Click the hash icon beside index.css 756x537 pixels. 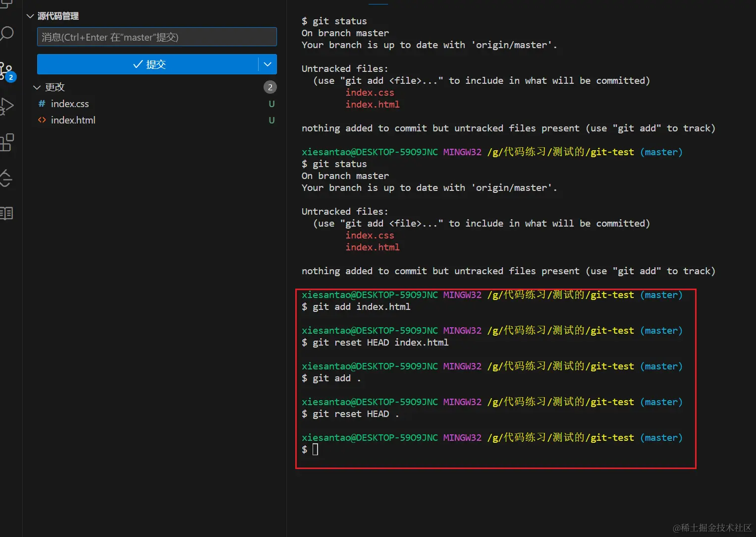click(x=42, y=104)
